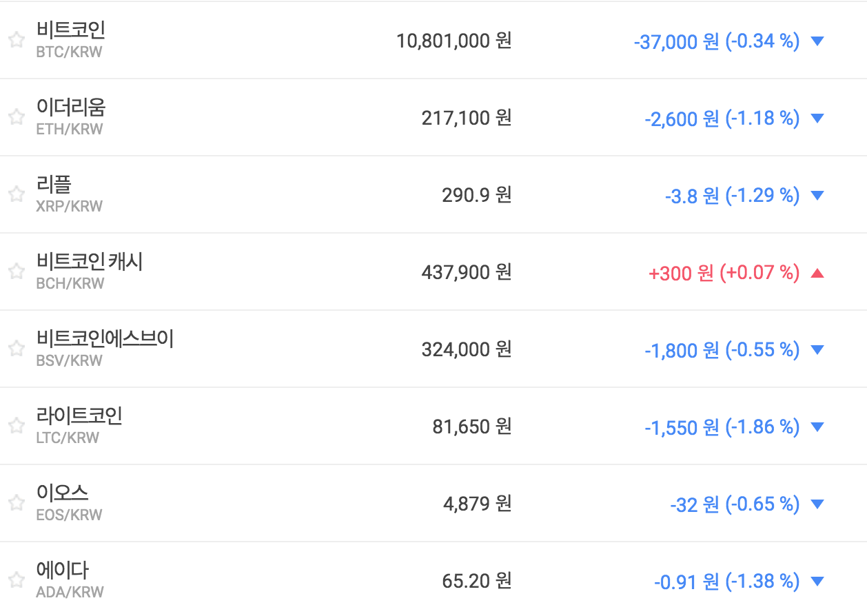Click the +300 원 (+0.07 %) change
Screen dimensions: 867x616
coord(724,273)
